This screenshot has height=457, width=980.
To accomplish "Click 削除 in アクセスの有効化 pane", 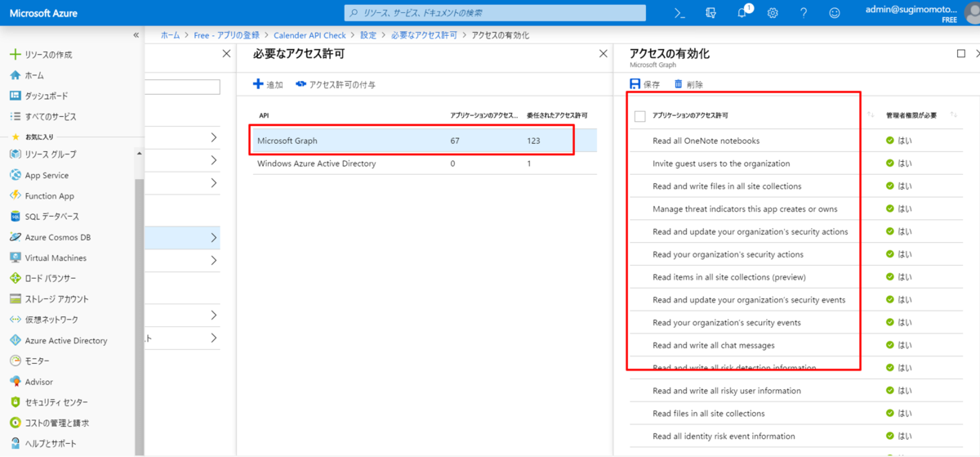I will (688, 84).
